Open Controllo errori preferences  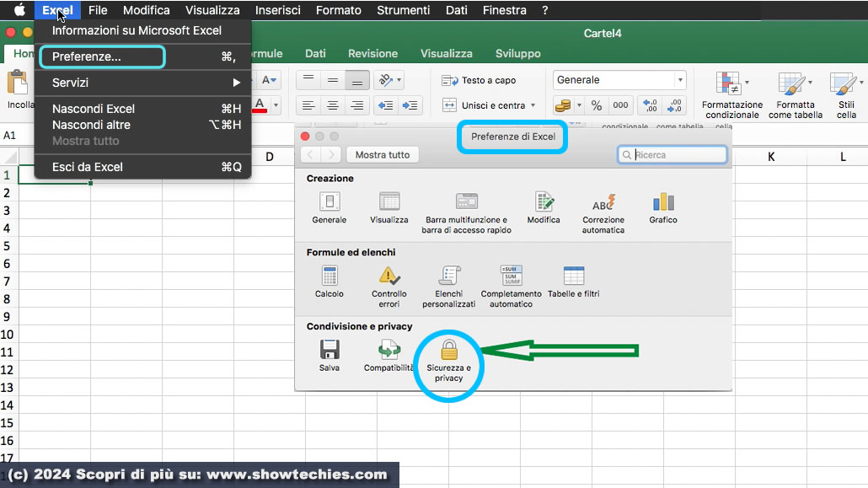coord(389,287)
